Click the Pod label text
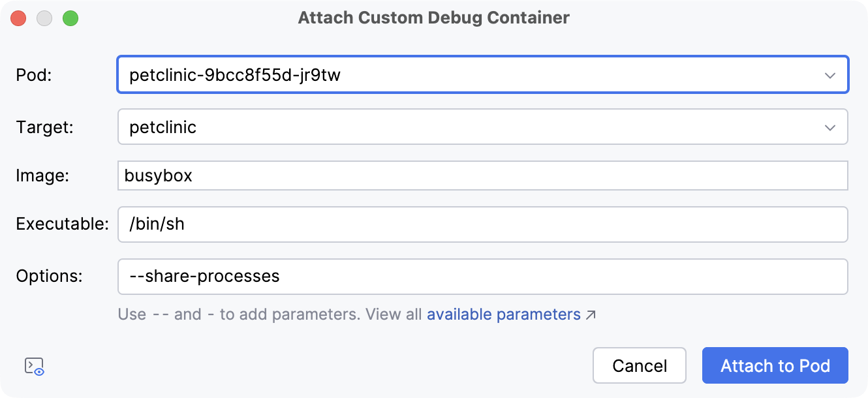This screenshot has height=398, width=868. tap(31, 74)
